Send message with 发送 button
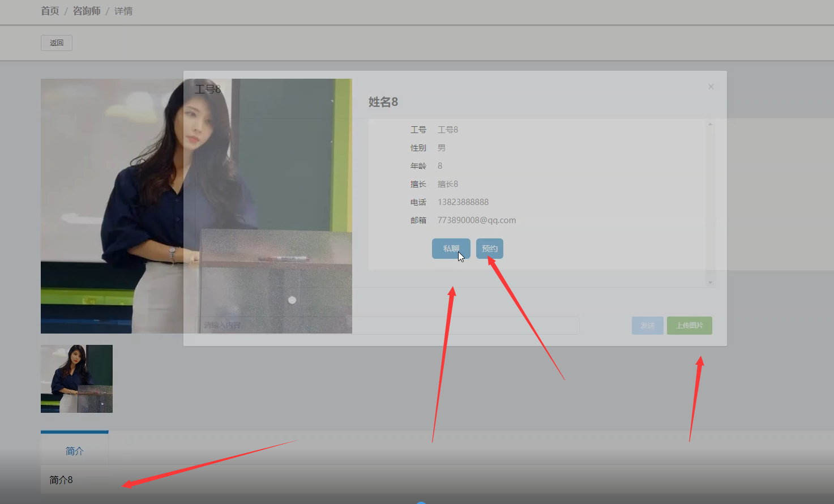The width and height of the screenshot is (834, 504). click(648, 326)
